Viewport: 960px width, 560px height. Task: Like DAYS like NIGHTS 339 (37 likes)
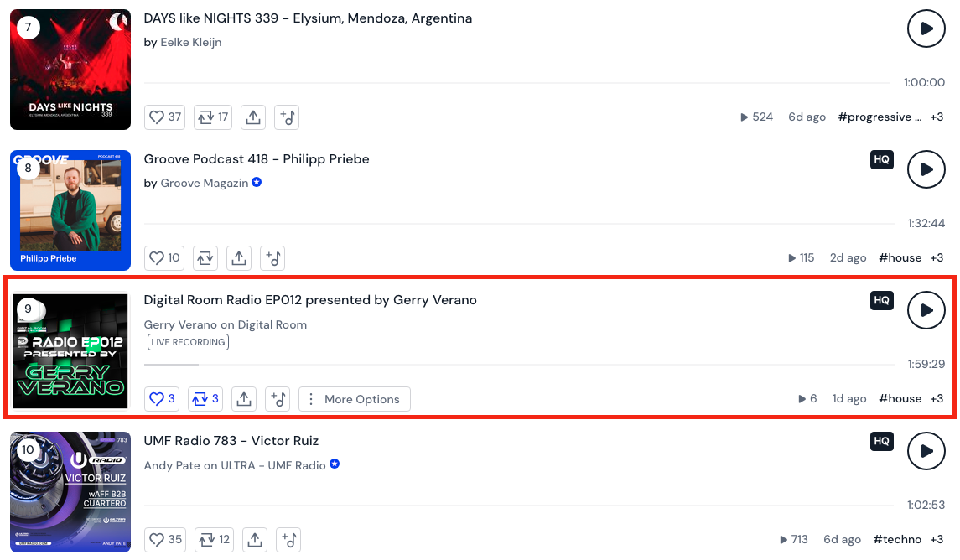(164, 117)
